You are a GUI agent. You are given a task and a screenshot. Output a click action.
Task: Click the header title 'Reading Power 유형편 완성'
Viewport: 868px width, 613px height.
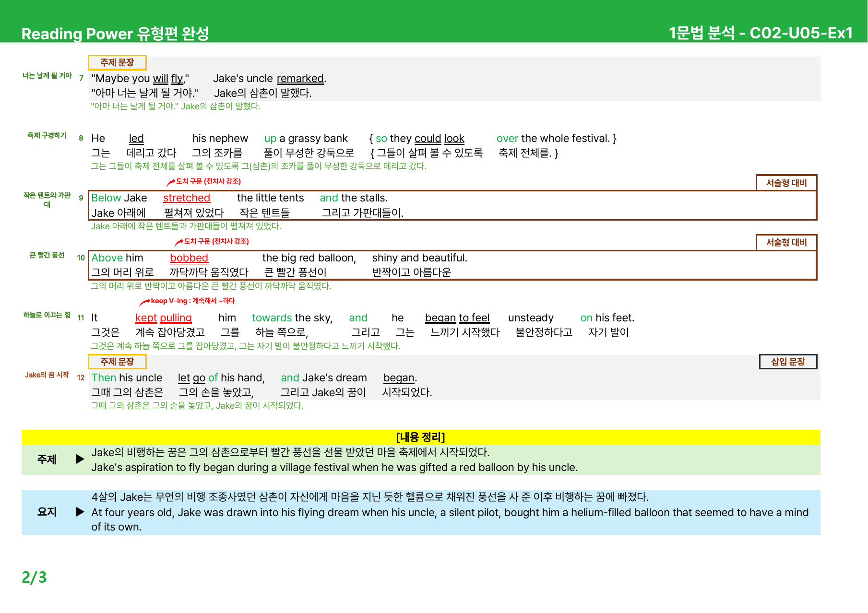pyautogui.click(x=115, y=34)
